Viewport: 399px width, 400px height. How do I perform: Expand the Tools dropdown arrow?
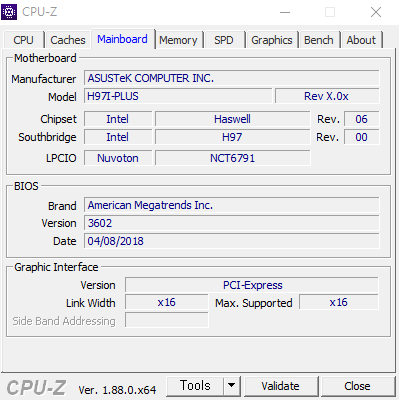click(232, 386)
